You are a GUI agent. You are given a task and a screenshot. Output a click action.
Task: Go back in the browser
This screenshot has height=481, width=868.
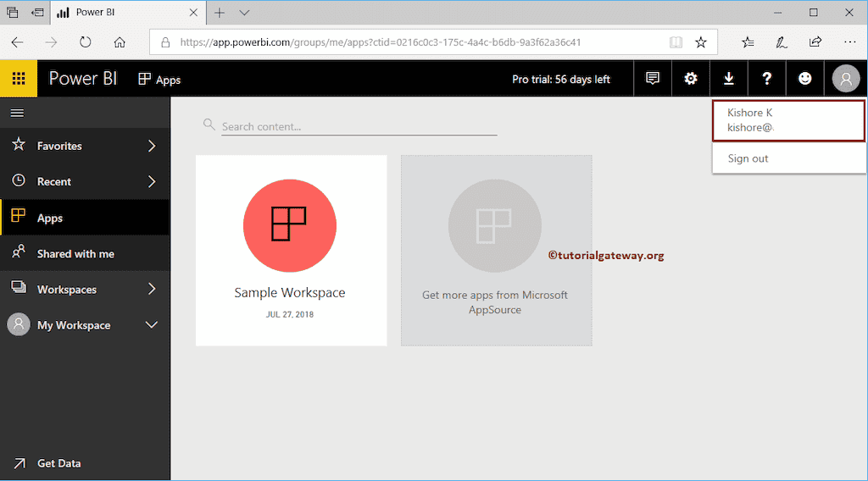(x=17, y=42)
